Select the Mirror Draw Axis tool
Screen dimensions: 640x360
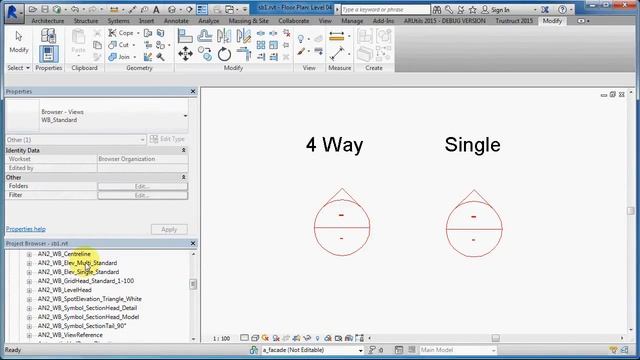click(244, 36)
